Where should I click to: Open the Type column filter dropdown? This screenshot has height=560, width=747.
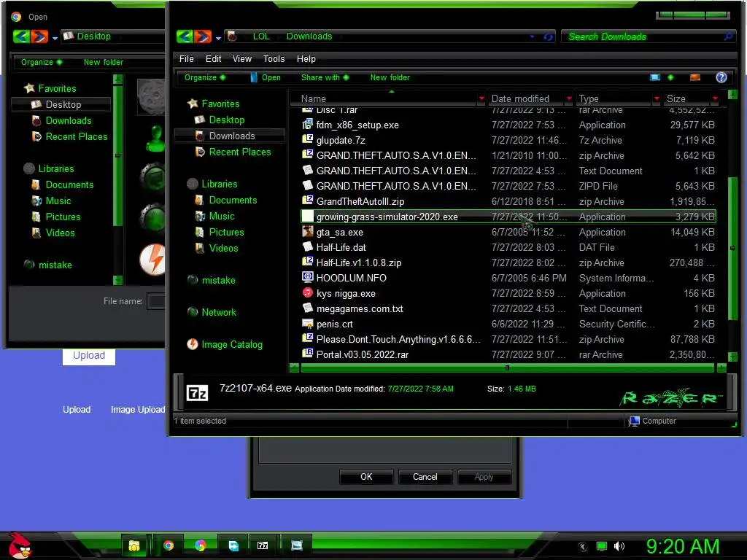657,98
